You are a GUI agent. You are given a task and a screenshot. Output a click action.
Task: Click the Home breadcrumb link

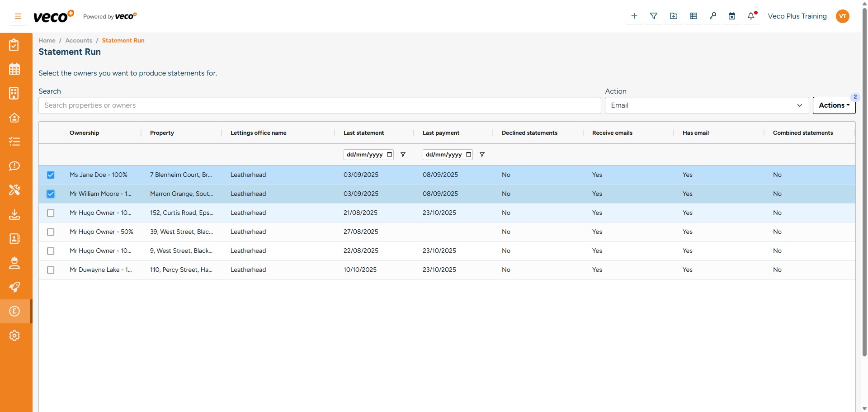(x=47, y=40)
